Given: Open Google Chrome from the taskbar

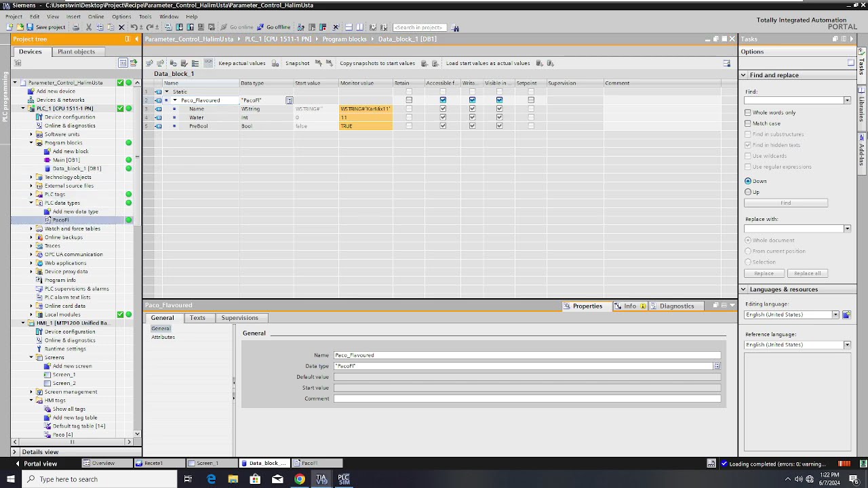Looking at the screenshot, I should click(x=299, y=479).
